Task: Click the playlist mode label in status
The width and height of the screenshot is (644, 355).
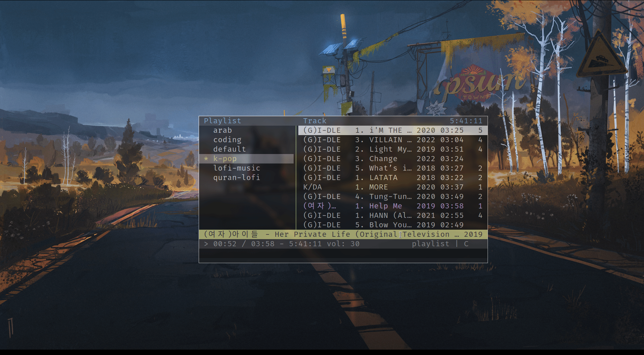Action: point(430,244)
